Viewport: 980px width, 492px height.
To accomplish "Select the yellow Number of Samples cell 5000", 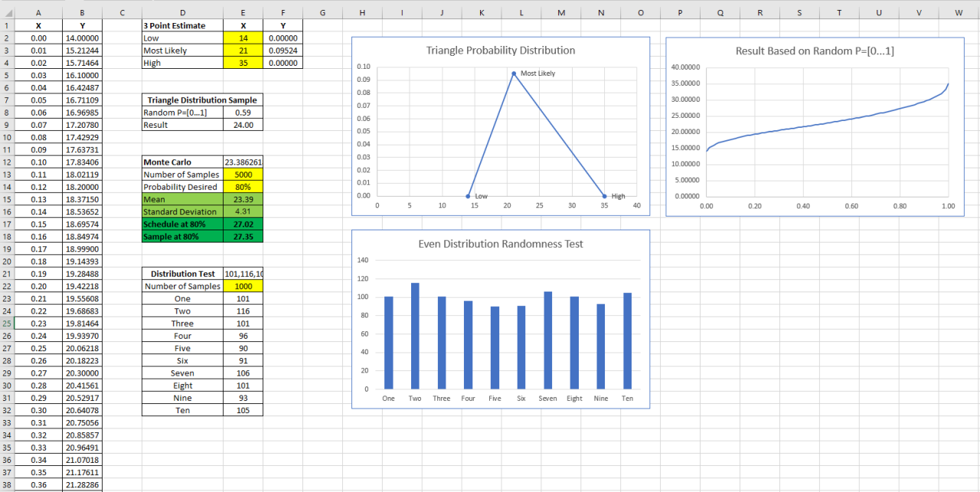I will tap(243, 174).
